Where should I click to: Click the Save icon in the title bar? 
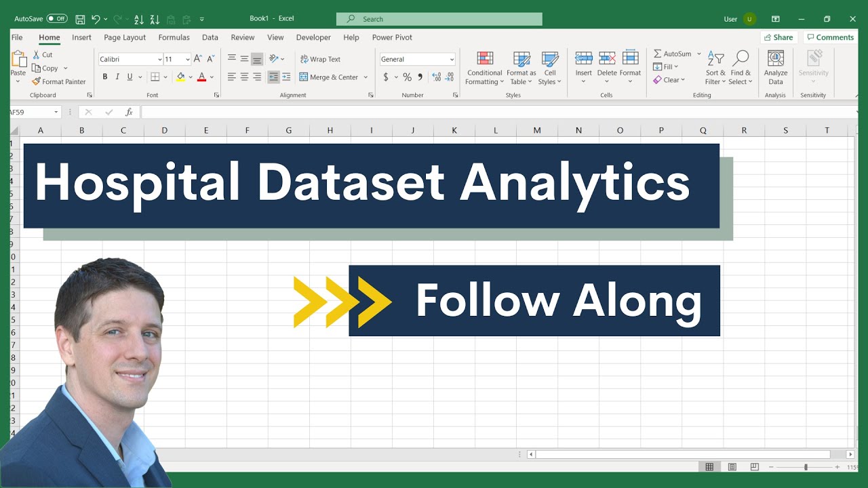coord(80,19)
